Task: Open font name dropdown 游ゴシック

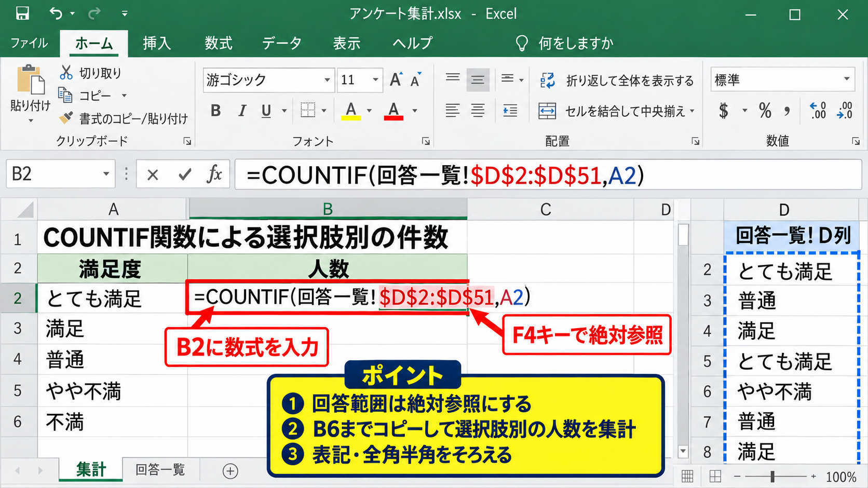Action: pos(327,80)
